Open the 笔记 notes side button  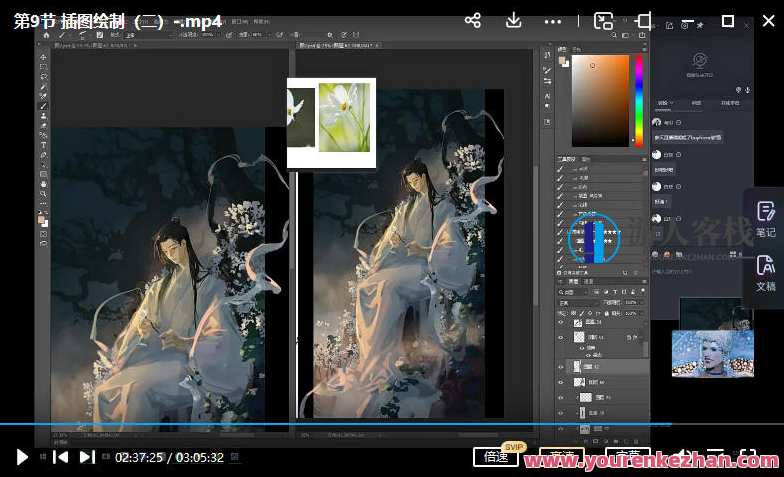click(766, 219)
